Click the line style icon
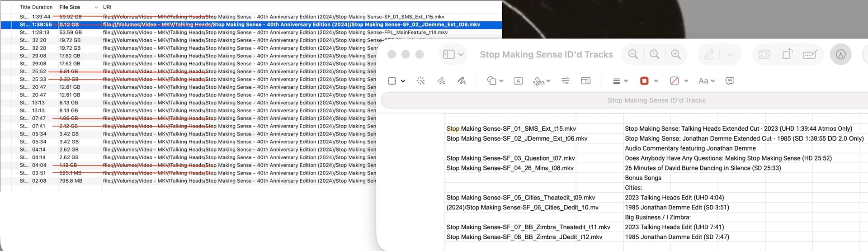Image resolution: width=868 pixels, height=251 pixels. (616, 81)
